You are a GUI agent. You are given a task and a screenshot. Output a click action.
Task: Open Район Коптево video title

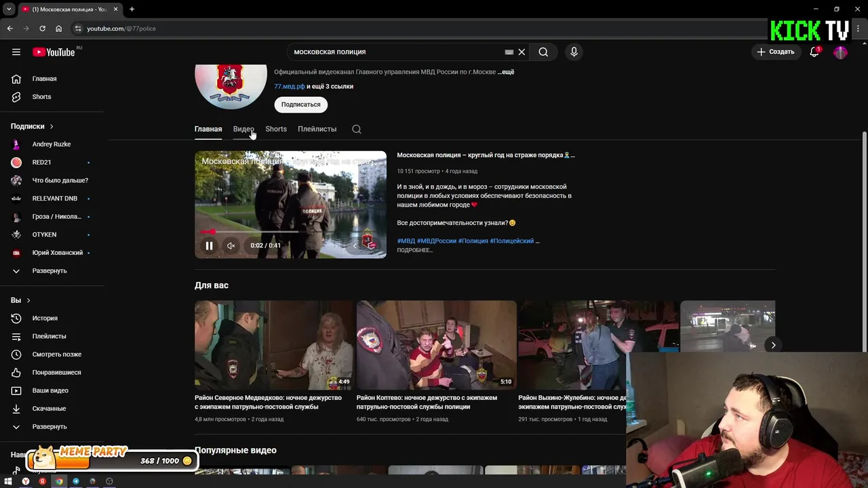click(x=427, y=403)
